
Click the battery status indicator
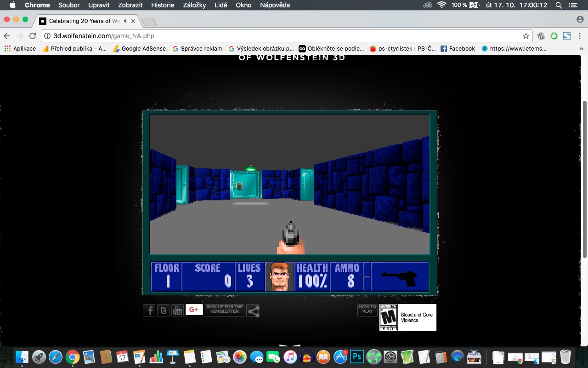click(x=464, y=5)
